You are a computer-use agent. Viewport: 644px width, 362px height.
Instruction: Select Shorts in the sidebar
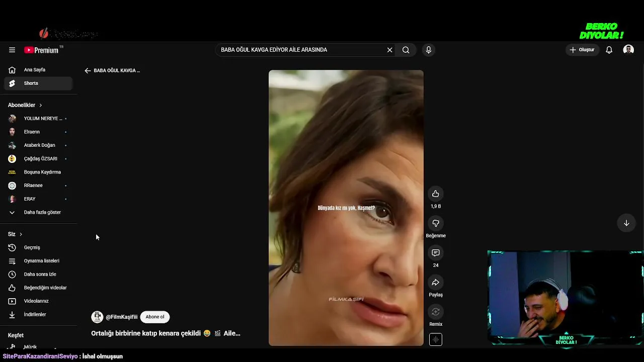click(x=38, y=83)
